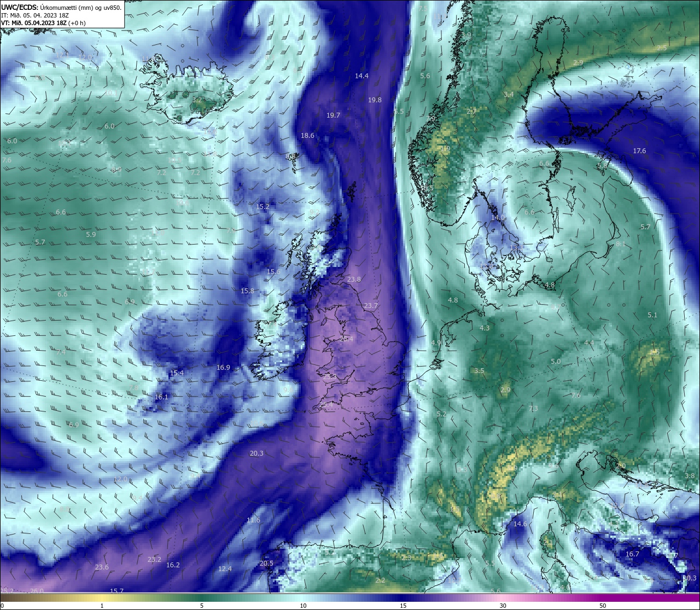The width and height of the screenshot is (700, 610).
Task: Click the 14.6 value near Corsica
Action: [x=520, y=524]
